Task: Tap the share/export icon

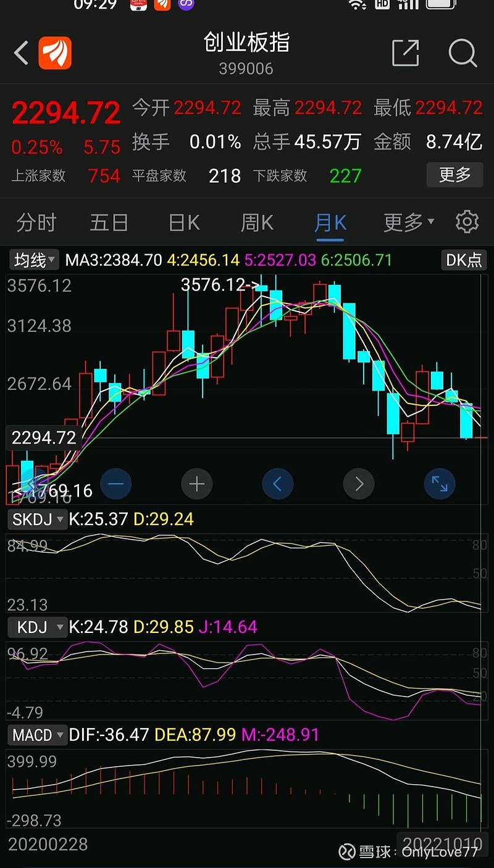Action: click(x=406, y=53)
